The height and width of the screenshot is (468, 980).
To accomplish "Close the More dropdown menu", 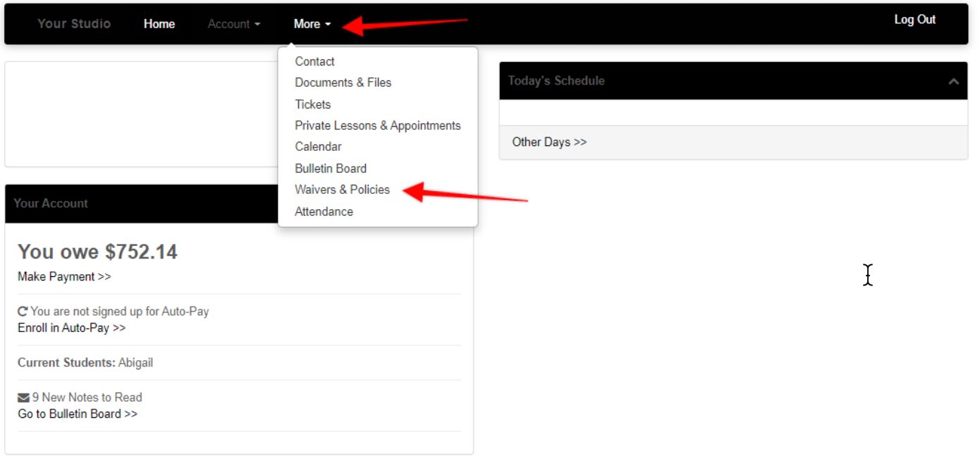I will point(312,24).
